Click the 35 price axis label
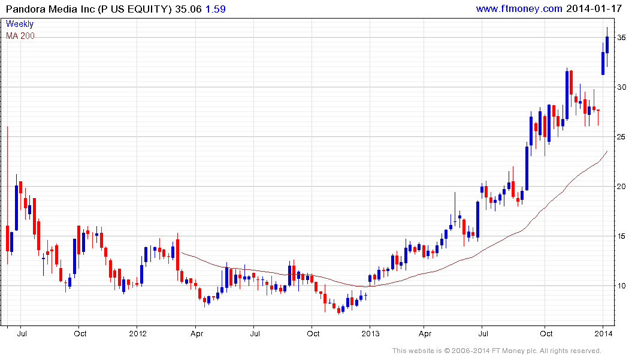644x359 pixels. pos(622,38)
